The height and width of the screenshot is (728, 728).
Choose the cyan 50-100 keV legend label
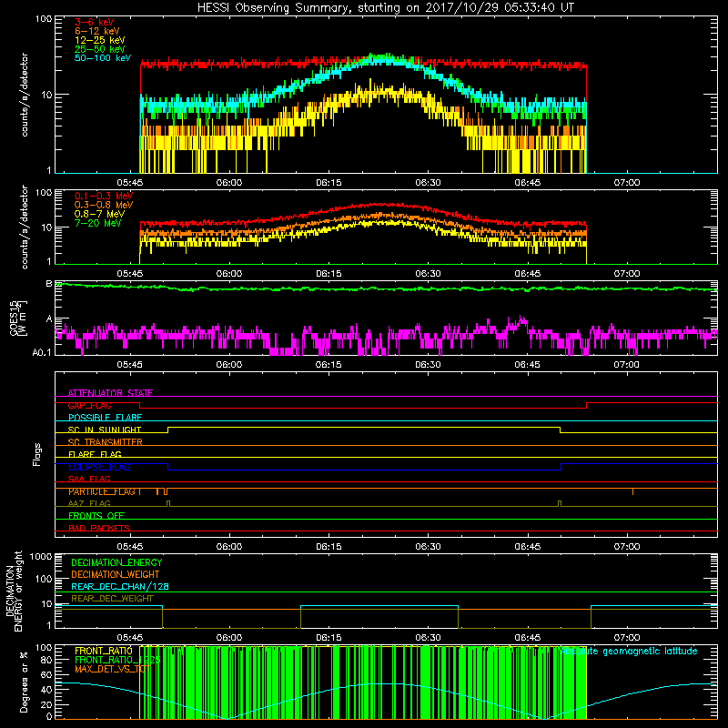point(102,58)
